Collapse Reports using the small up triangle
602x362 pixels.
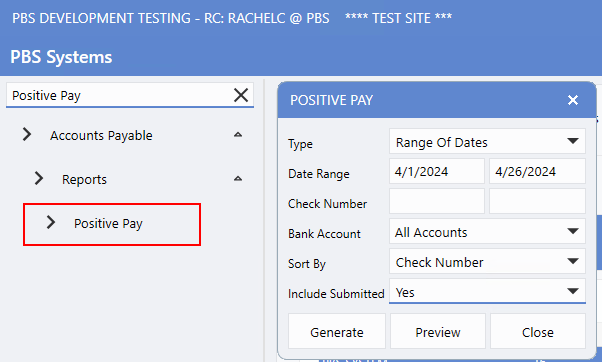pos(238,179)
